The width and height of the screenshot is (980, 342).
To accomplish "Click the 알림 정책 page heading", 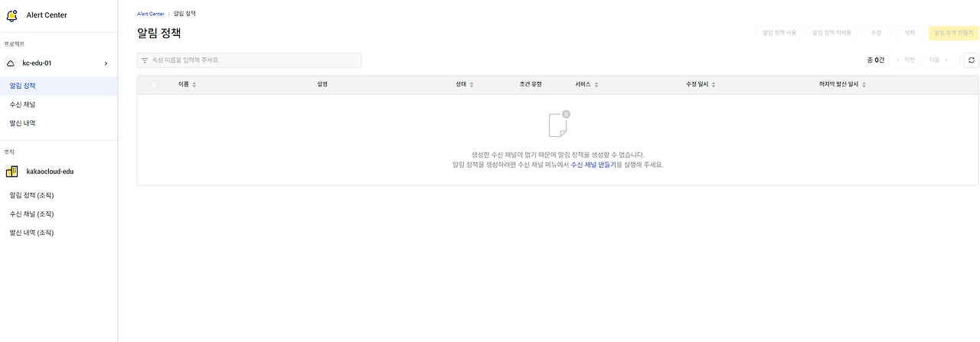I will point(159,34).
